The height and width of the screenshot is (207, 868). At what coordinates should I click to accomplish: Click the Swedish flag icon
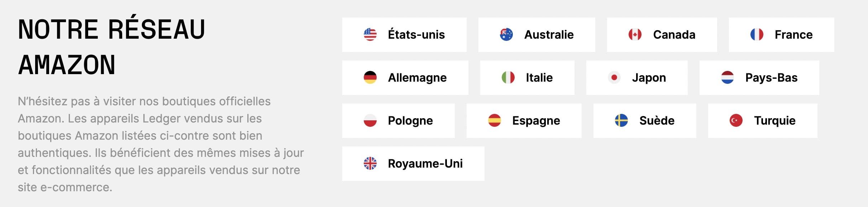click(x=621, y=121)
